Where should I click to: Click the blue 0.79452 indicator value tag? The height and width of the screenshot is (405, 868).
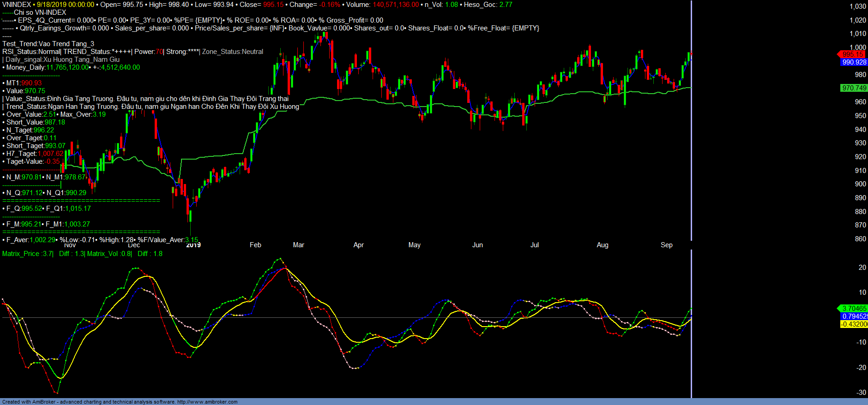[854, 316]
